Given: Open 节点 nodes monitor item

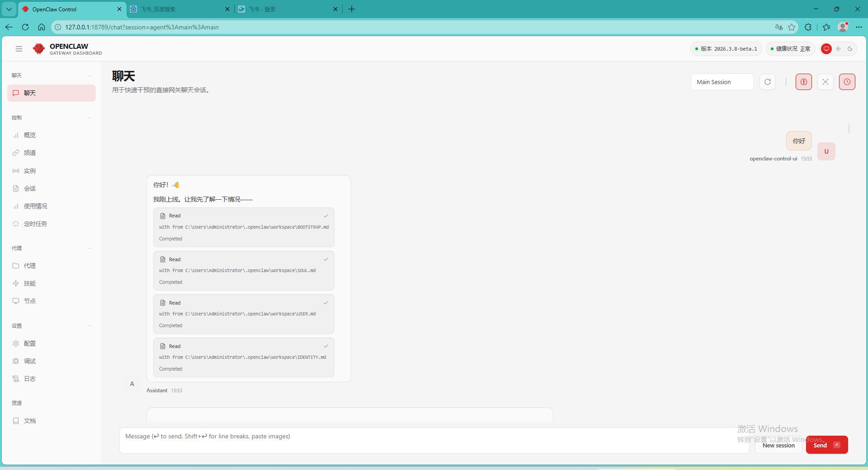Looking at the screenshot, I should click(52, 301).
